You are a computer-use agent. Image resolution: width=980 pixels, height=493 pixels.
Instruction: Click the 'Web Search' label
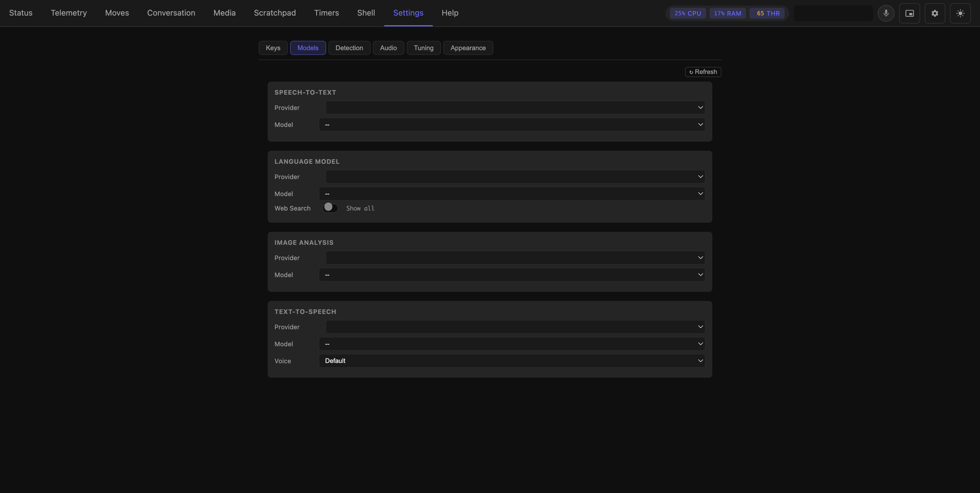click(293, 208)
